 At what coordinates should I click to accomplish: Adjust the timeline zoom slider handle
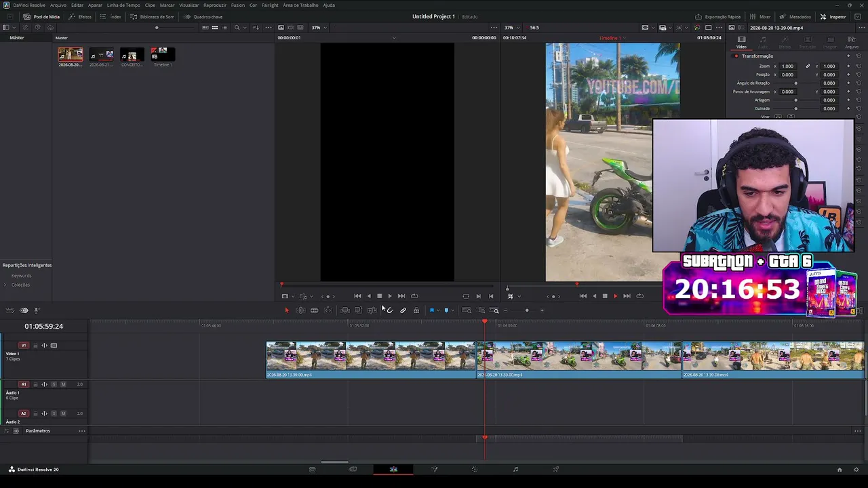point(527,310)
